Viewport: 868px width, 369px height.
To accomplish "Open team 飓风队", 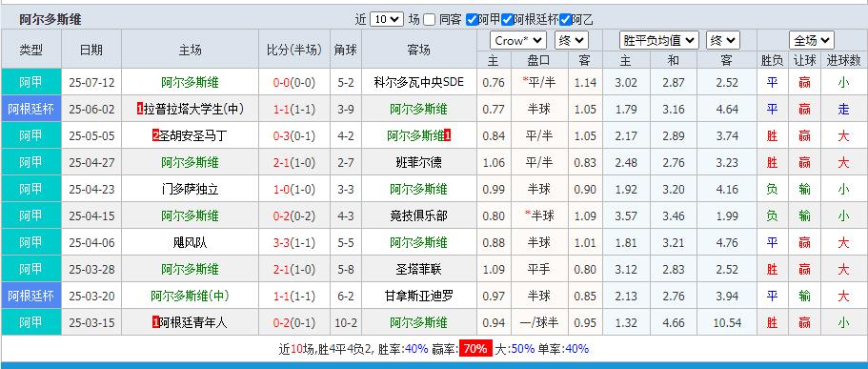I will (190, 242).
